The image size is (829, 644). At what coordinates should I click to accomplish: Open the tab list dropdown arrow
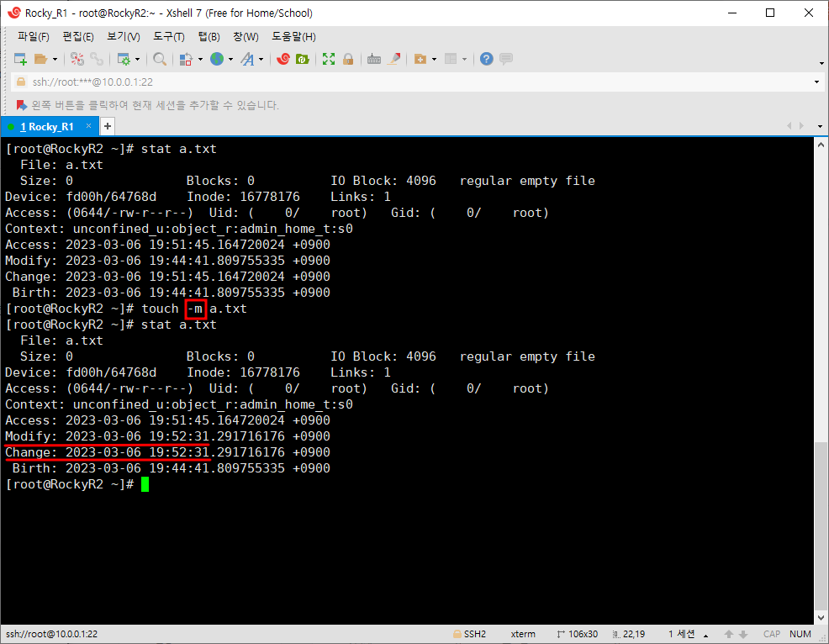[x=820, y=126]
